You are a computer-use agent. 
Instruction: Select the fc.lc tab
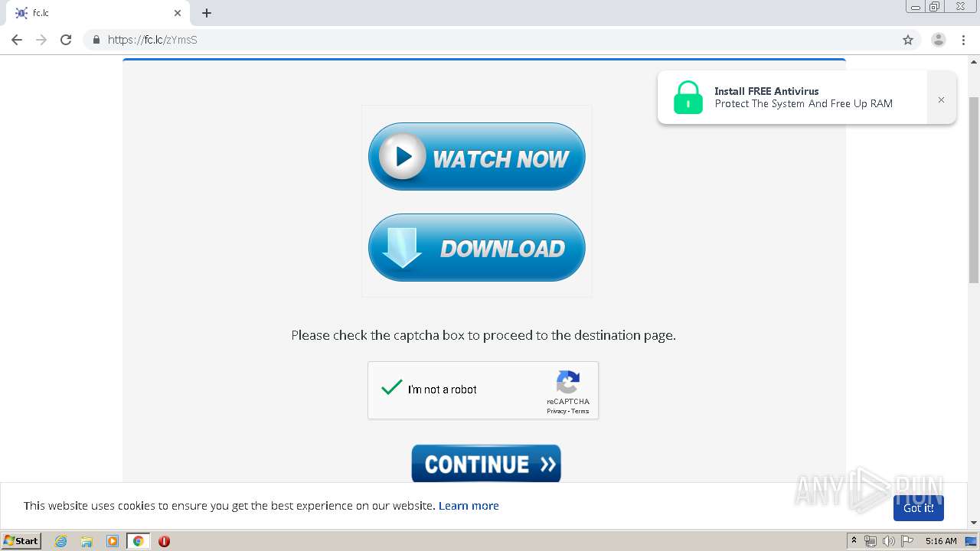98,13
